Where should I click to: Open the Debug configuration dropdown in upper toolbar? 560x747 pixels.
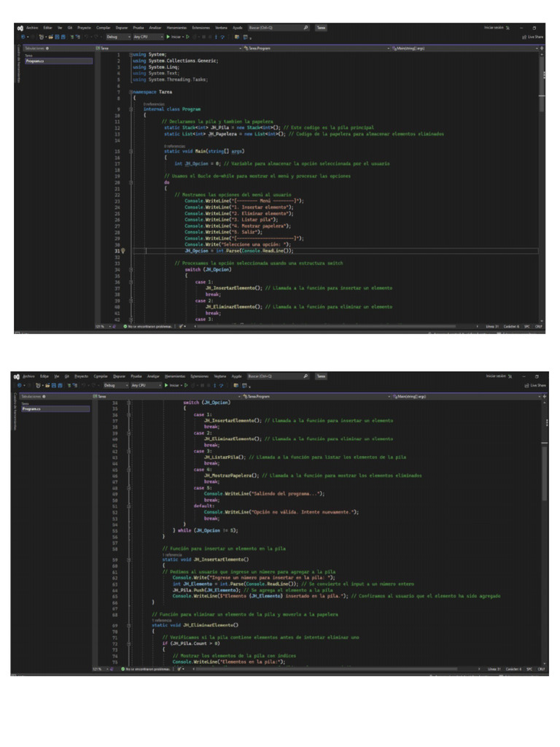(x=115, y=36)
